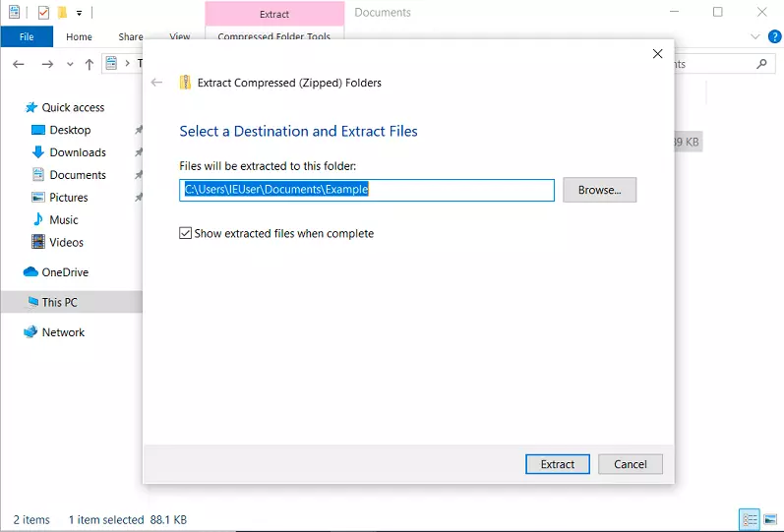Switch to Large icons view in status bar
The height and width of the screenshot is (532, 784).
[x=770, y=519]
